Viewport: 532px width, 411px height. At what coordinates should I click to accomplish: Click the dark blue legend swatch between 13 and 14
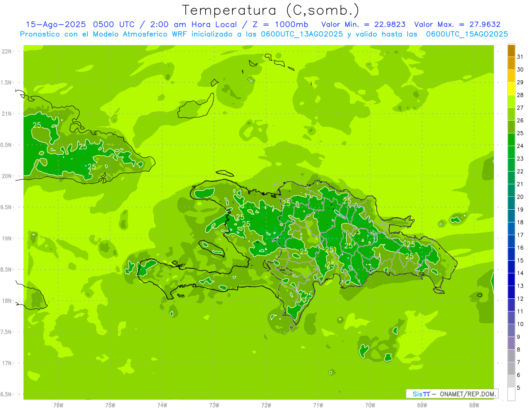click(511, 279)
